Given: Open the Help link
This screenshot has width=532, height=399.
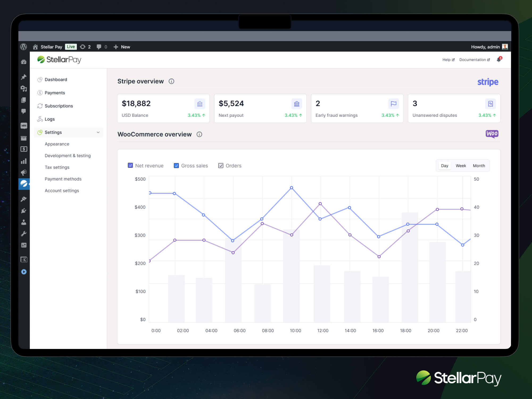Looking at the screenshot, I should point(448,60).
